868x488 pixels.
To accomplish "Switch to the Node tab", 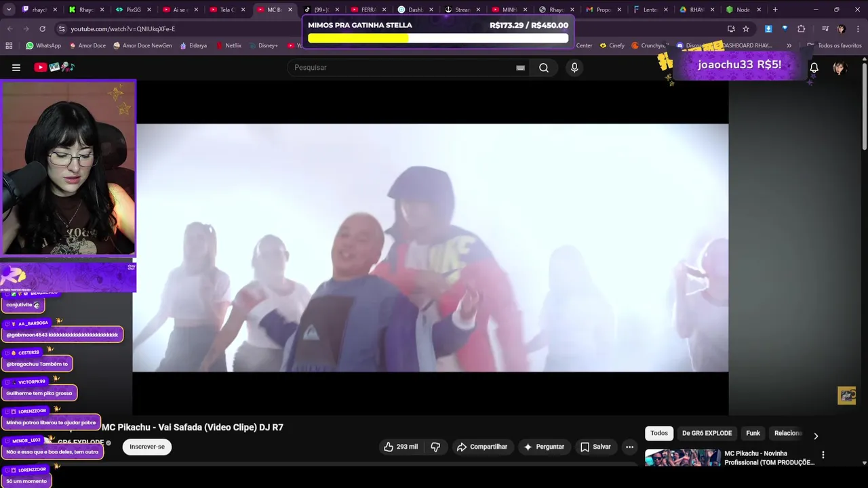I will [x=743, y=9].
